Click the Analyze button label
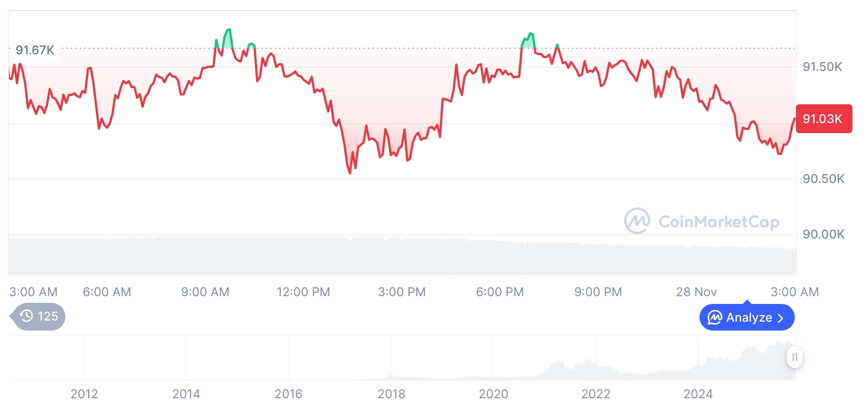The image size is (868, 406). coord(749,318)
